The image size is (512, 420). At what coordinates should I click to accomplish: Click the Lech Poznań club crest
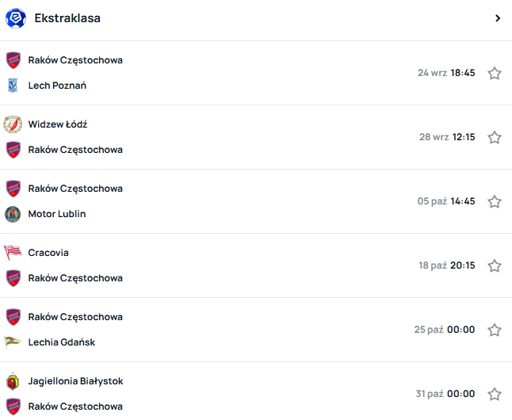(x=13, y=86)
